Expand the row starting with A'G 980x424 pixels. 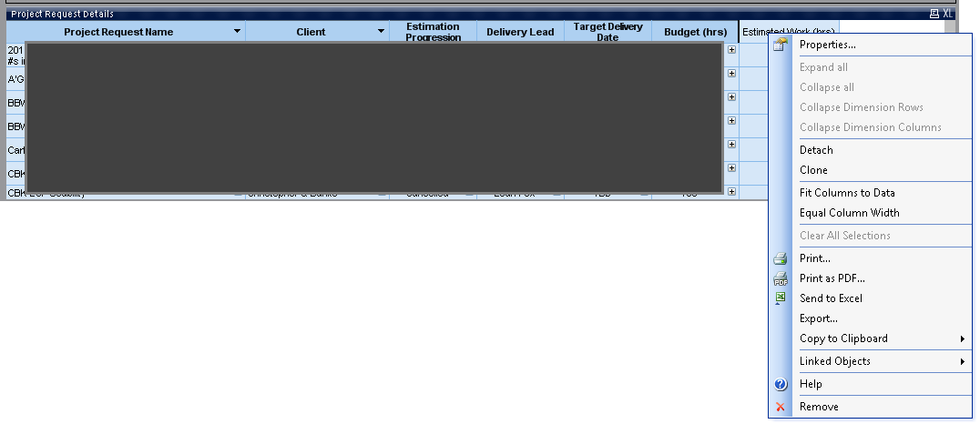point(732,73)
